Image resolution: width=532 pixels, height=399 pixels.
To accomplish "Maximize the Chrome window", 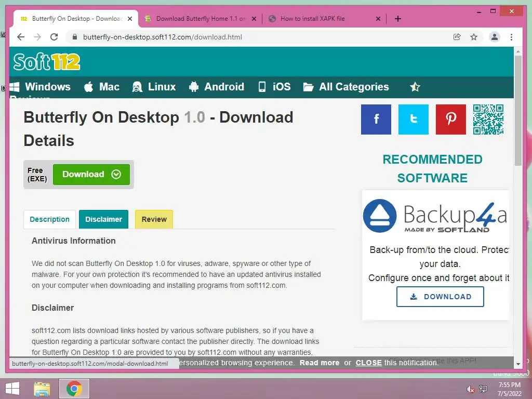I will [x=493, y=11].
